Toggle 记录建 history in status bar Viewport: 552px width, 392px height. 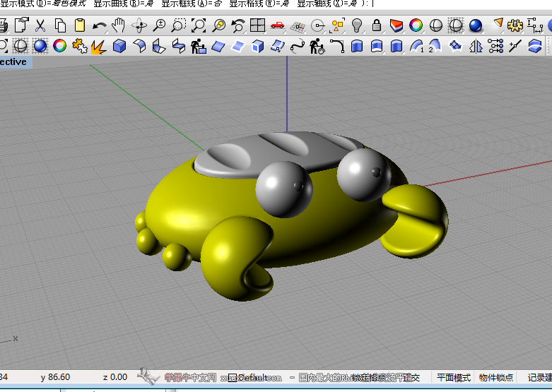(x=539, y=378)
